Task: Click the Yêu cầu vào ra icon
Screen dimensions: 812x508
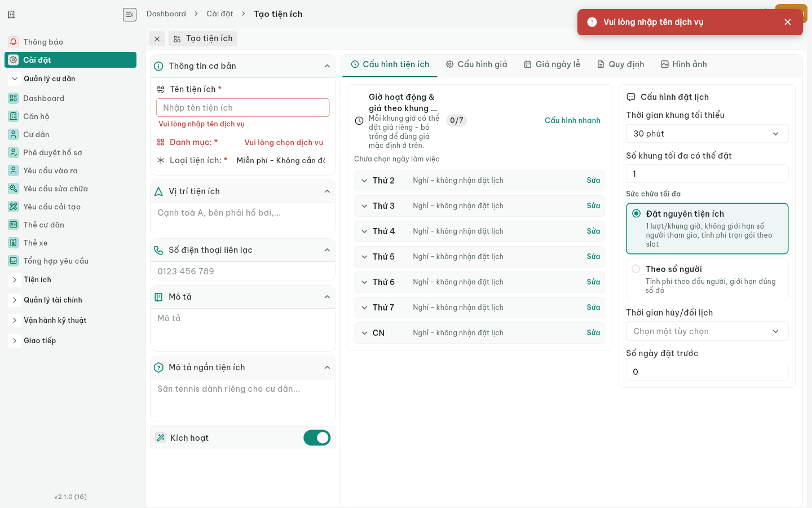Action: coord(14,170)
